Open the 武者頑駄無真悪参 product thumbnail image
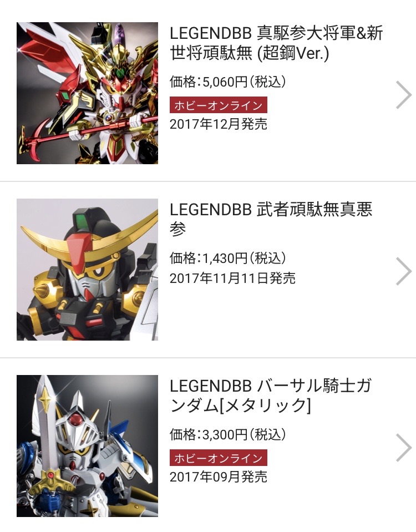The image size is (416, 532). (87, 270)
